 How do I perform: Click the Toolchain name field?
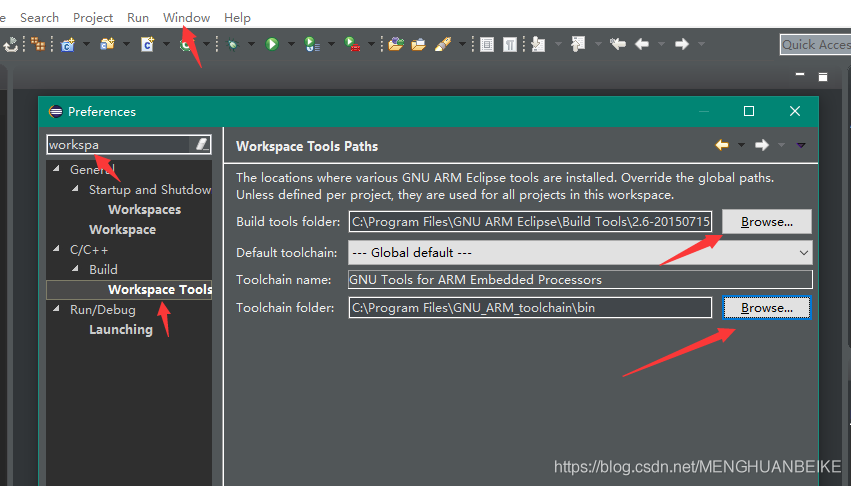[x=580, y=280]
